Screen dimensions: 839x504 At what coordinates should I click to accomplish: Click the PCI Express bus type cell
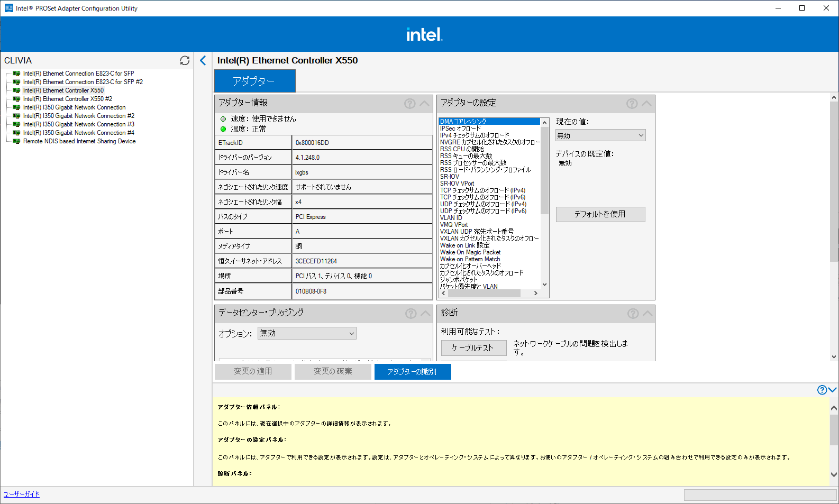[362, 217]
